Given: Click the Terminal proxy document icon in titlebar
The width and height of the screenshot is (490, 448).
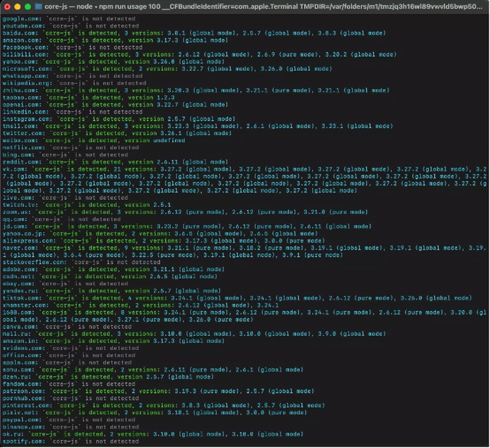Looking at the screenshot, I should point(38,7).
